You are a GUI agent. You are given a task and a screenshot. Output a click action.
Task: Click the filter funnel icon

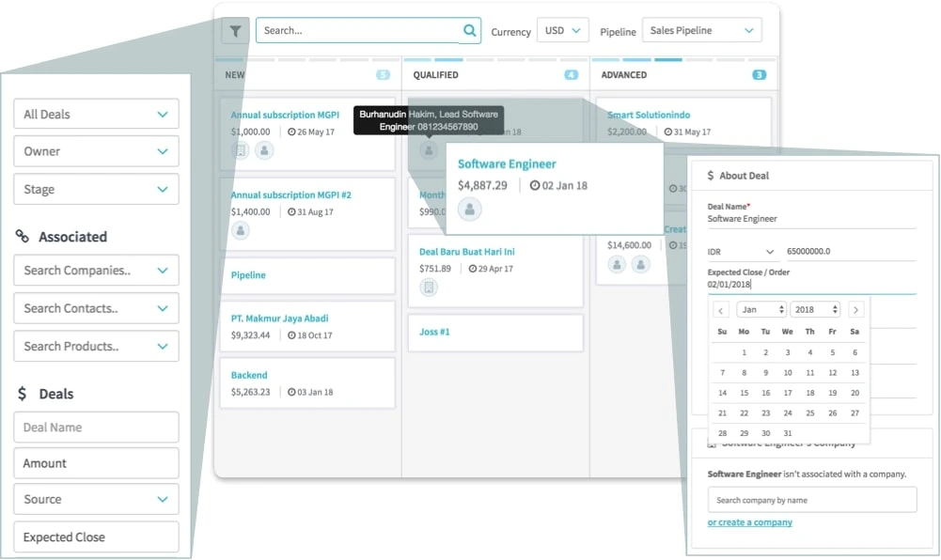(x=235, y=31)
